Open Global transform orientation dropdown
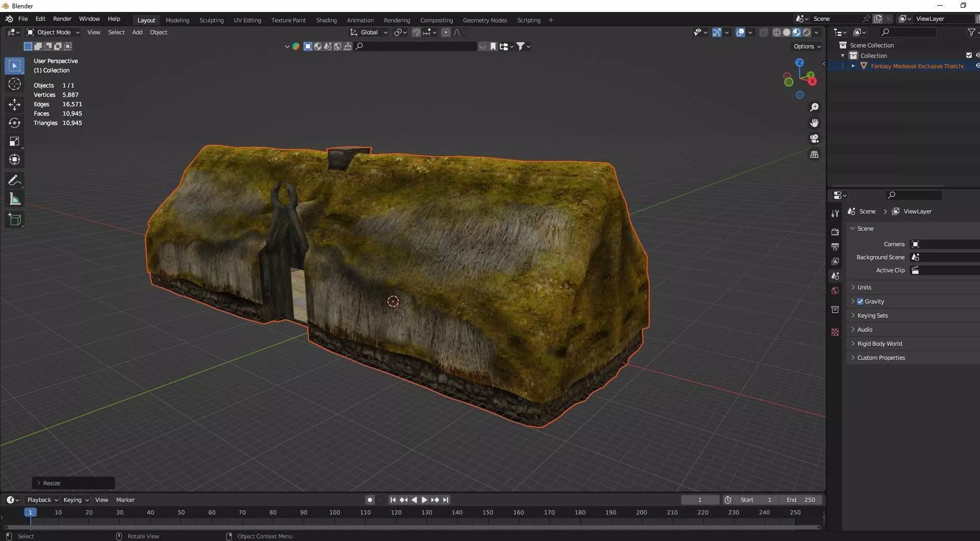Screen dimensions: 980x541 click(369, 32)
